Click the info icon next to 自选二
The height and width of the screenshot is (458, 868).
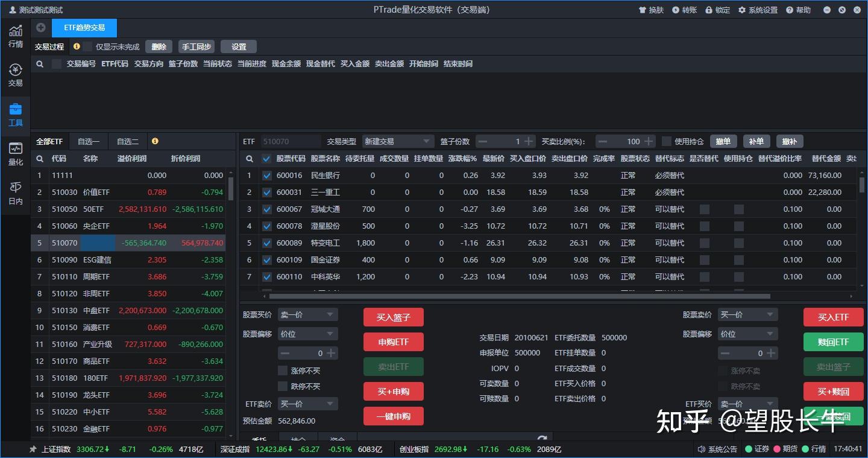point(155,141)
